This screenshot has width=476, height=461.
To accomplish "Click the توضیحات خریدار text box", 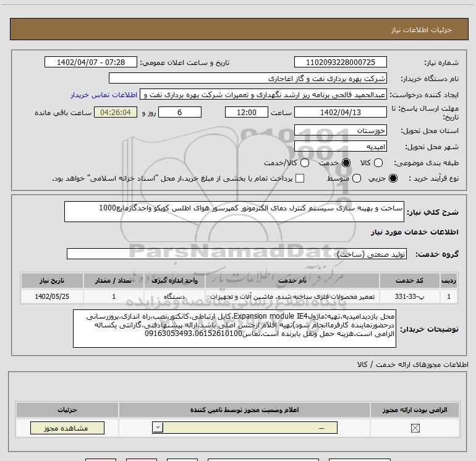I will click(x=234, y=329).
